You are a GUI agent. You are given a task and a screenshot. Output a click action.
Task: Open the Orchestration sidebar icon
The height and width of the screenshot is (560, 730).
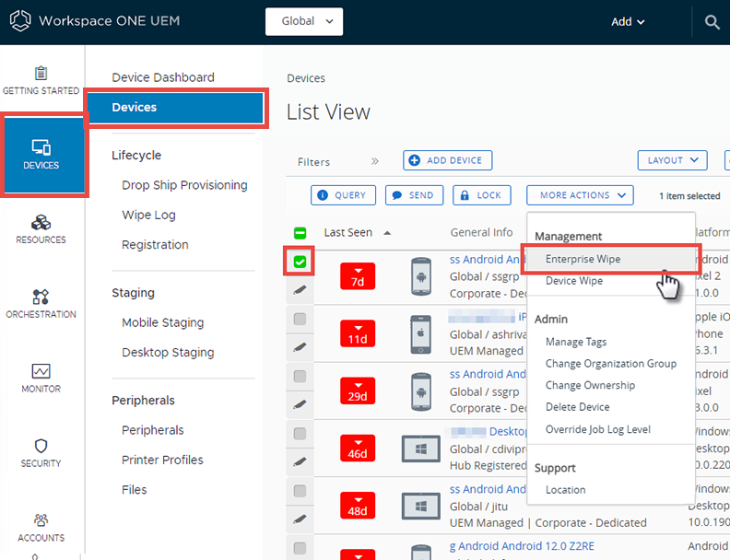point(41,297)
